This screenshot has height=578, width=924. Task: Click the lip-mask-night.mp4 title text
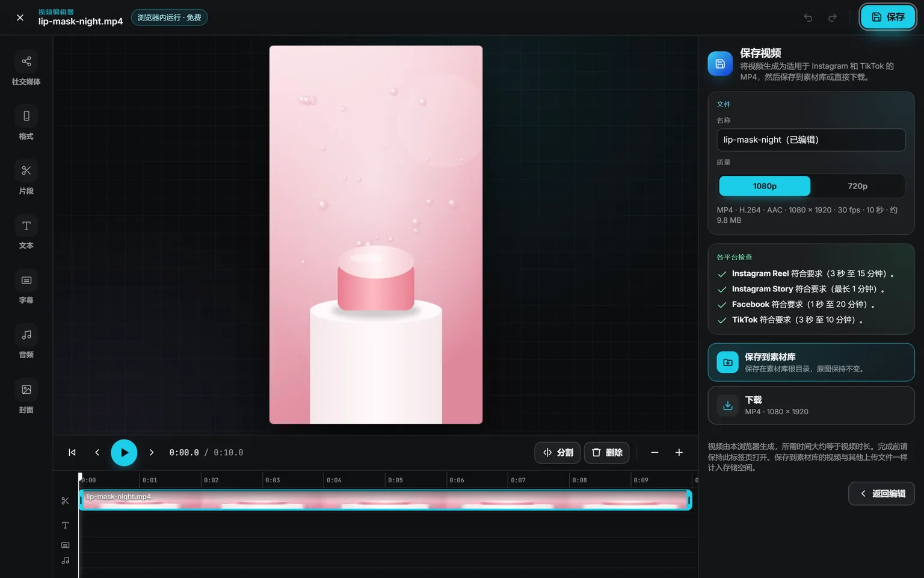pos(81,22)
